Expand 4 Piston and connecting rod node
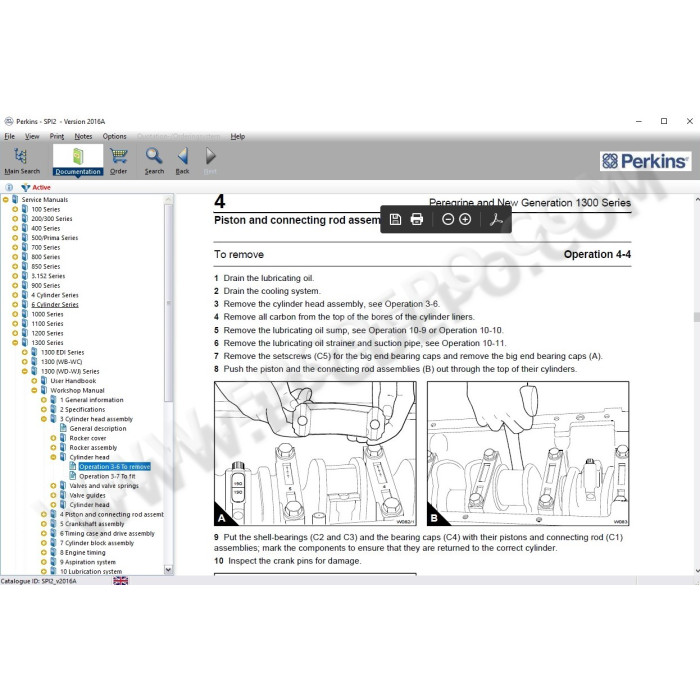 43,514
